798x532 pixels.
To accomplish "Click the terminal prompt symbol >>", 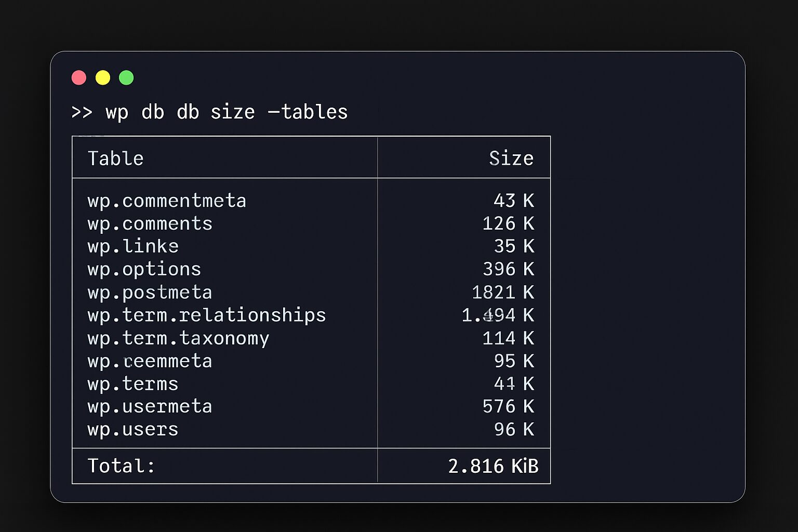I will pyautogui.click(x=83, y=112).
